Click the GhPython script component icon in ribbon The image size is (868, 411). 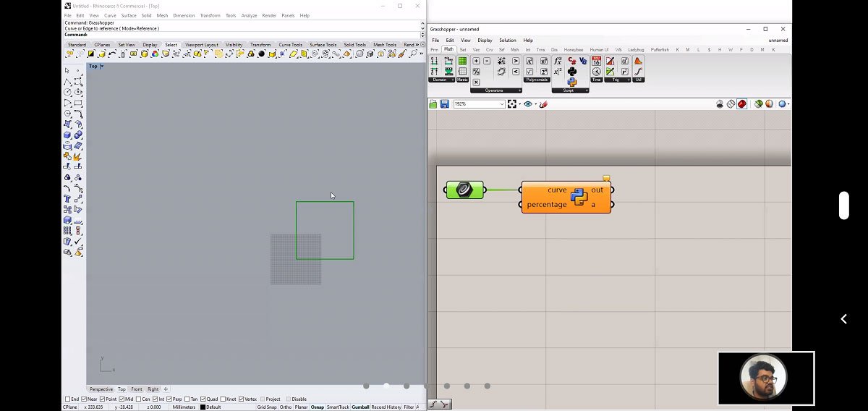tap(572, 82)
